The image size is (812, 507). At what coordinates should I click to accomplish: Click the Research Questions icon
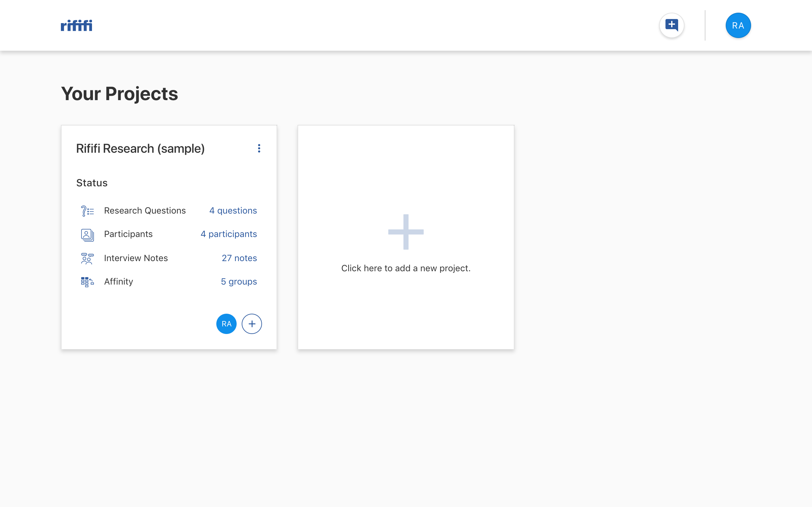point(87,211)
